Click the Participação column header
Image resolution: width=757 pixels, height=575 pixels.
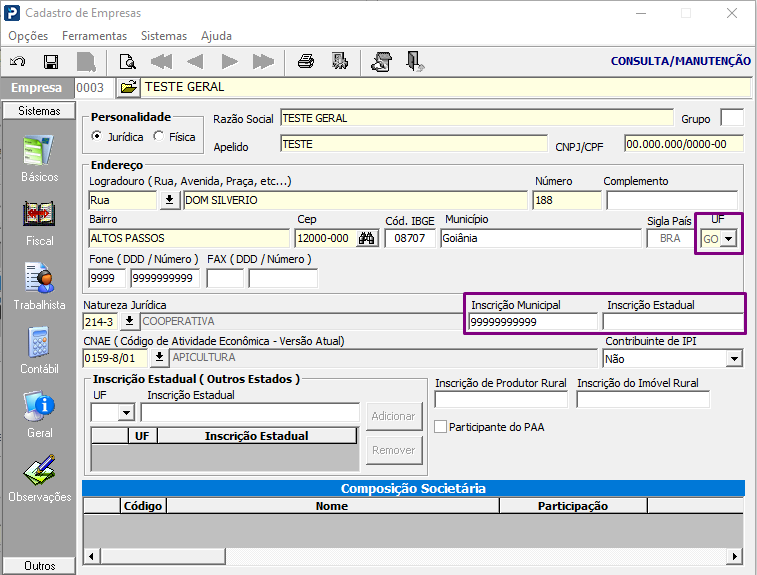click(573, 505)
